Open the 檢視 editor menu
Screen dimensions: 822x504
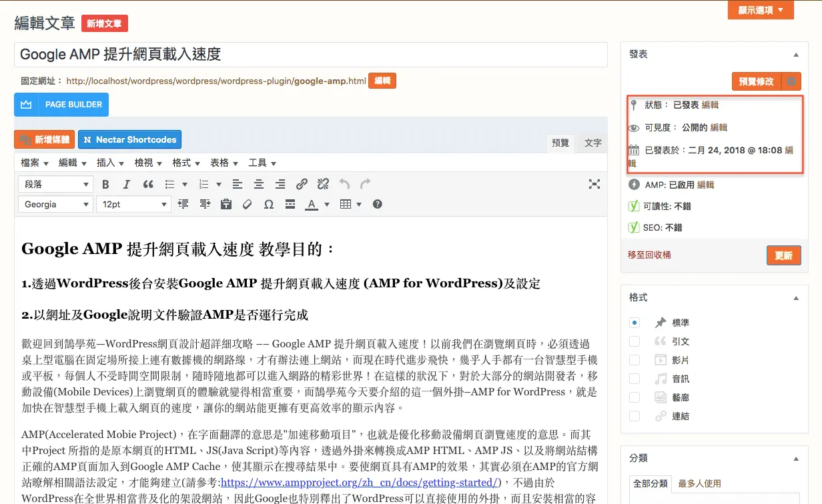point(149,163)
